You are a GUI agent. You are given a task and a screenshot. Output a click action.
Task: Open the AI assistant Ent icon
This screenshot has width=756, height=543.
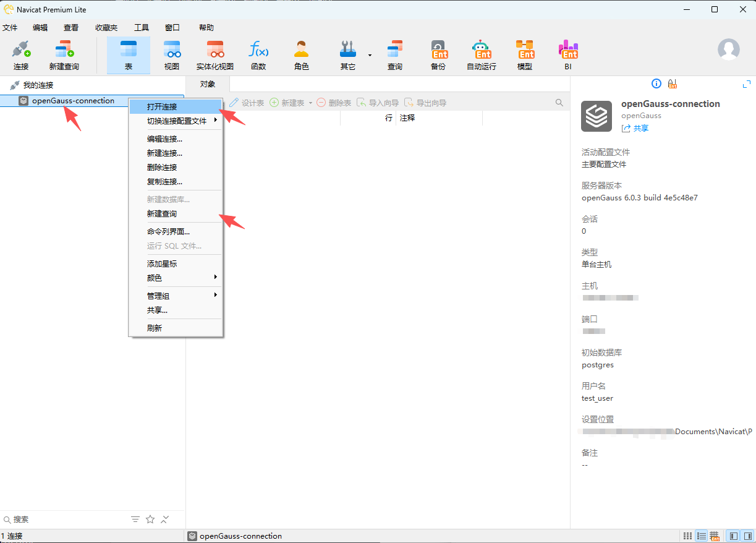(673, 84)
